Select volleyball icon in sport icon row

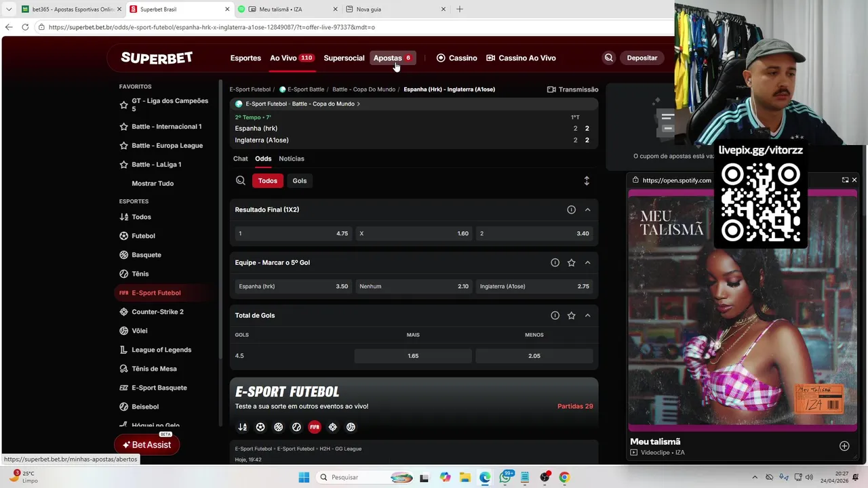351,427
